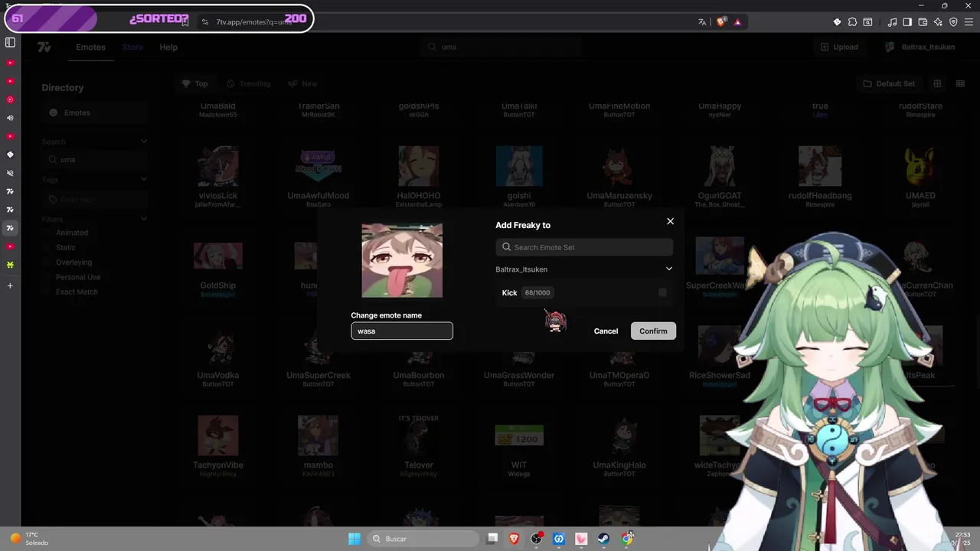Enable the Exact Match filter
Viewport: 980px width, 551px height.
pos(77,292)
